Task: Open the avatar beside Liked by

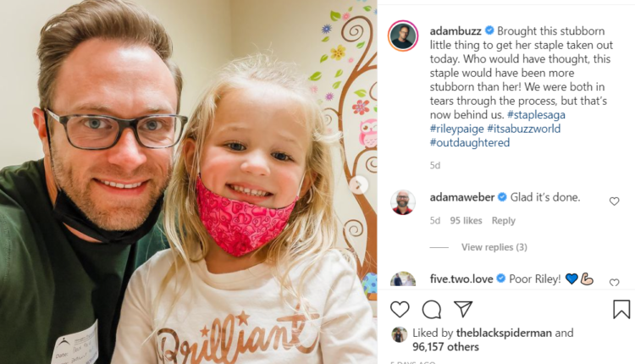Action: [400, 335]
